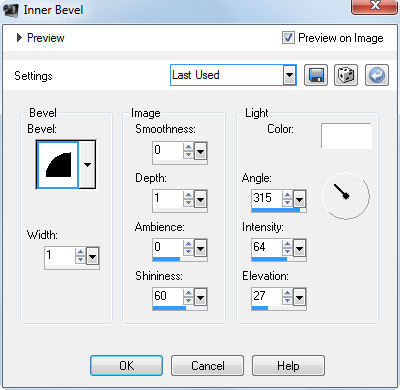The image size is (400, 390).
Task: Click the Inner Bevel title bar app icon
Action: pos(11,9)
